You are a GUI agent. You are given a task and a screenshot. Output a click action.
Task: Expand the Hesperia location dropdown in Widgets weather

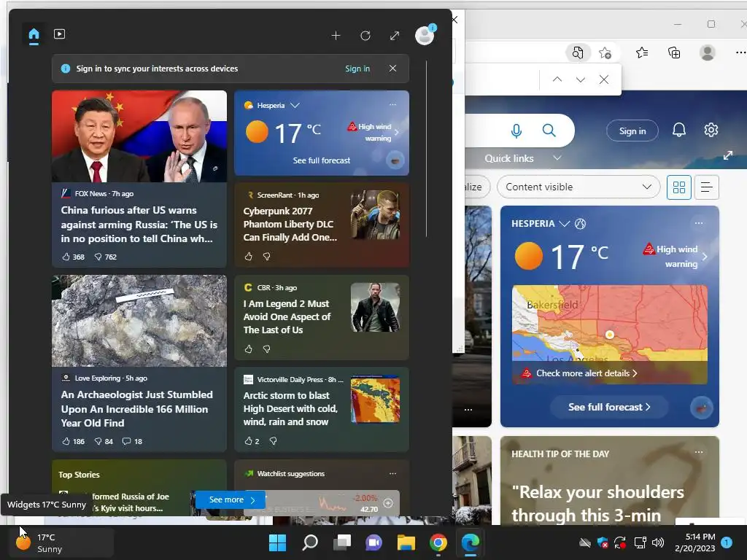coord(295,105)
